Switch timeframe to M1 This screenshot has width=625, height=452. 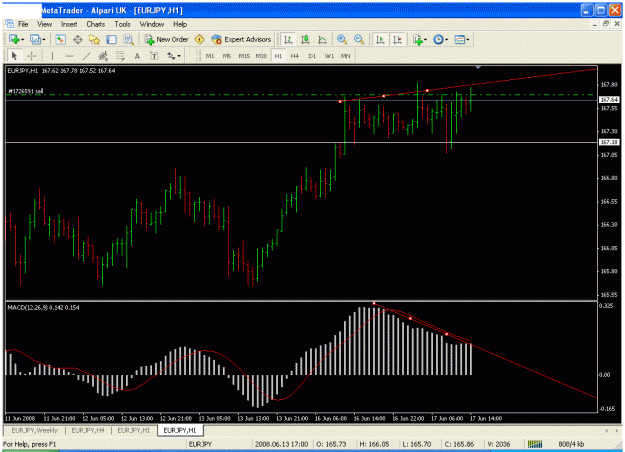[210, 56]
